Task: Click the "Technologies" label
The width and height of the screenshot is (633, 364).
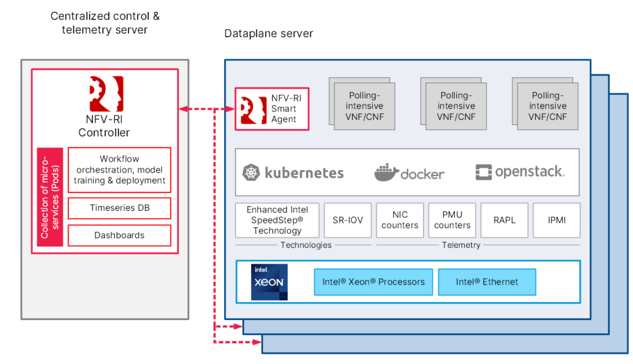Action: point(306,245)
